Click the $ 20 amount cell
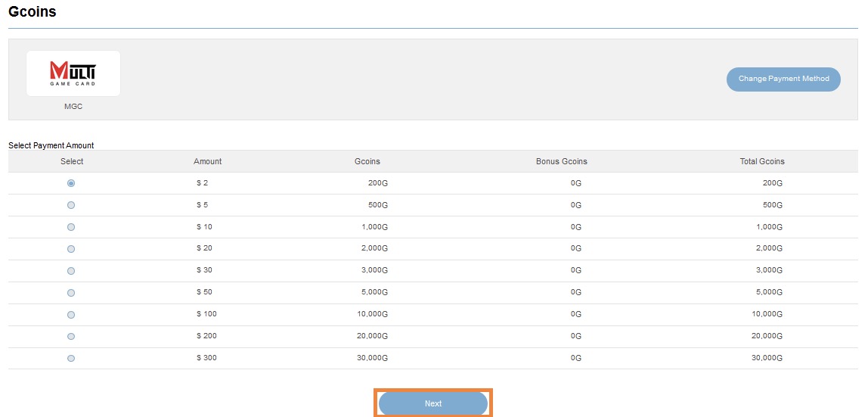The image size is (868, 417). (x=204, y=249)
